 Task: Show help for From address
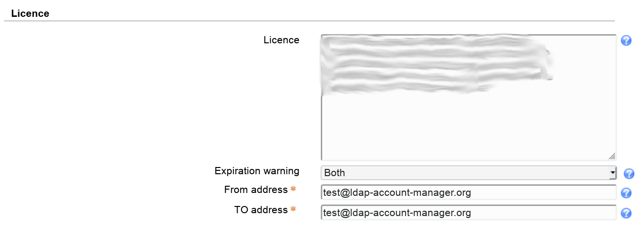pyautogui.click(x=626, y=193)
